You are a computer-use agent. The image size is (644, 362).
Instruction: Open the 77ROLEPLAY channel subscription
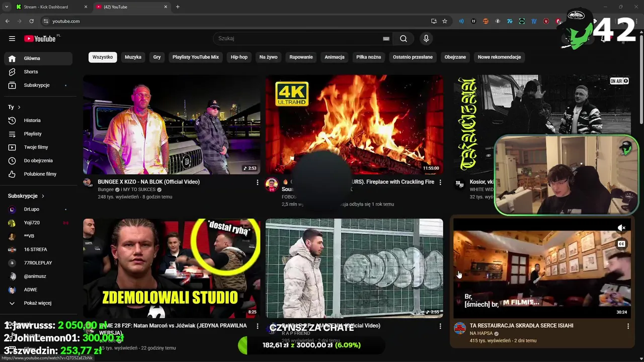click(x=38, y=263)
